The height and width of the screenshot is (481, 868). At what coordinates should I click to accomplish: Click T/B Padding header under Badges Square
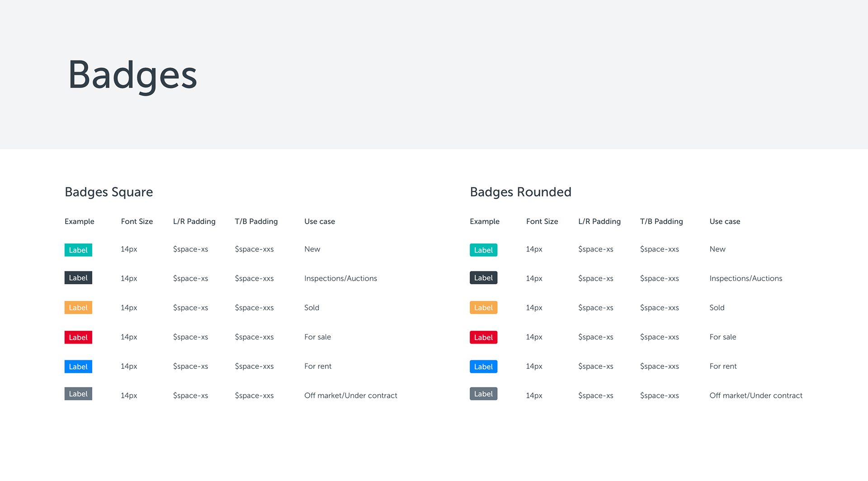click(x=256, y=222)
